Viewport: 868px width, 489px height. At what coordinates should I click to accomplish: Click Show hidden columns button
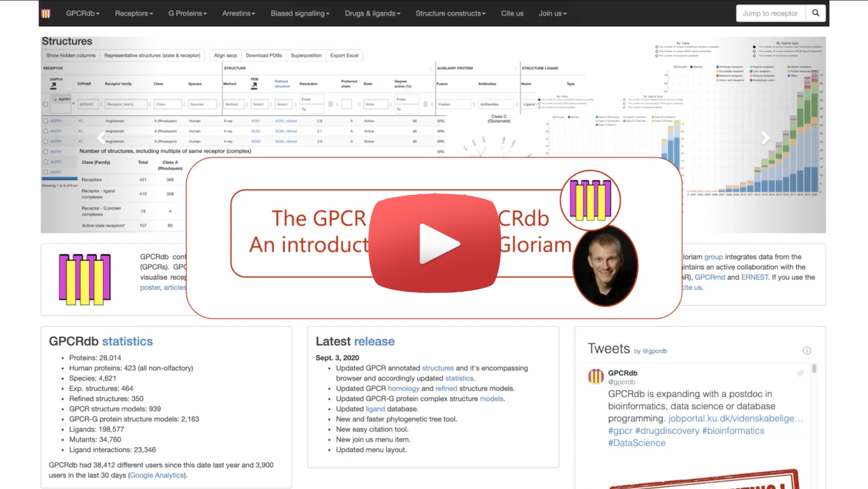pyautogui.click(x=71, y=55)
